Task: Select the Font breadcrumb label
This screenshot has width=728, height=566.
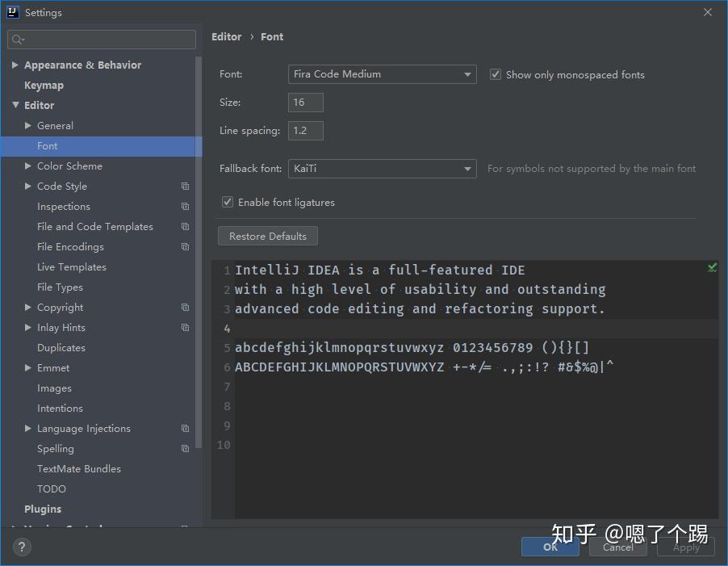Action: 272,36
